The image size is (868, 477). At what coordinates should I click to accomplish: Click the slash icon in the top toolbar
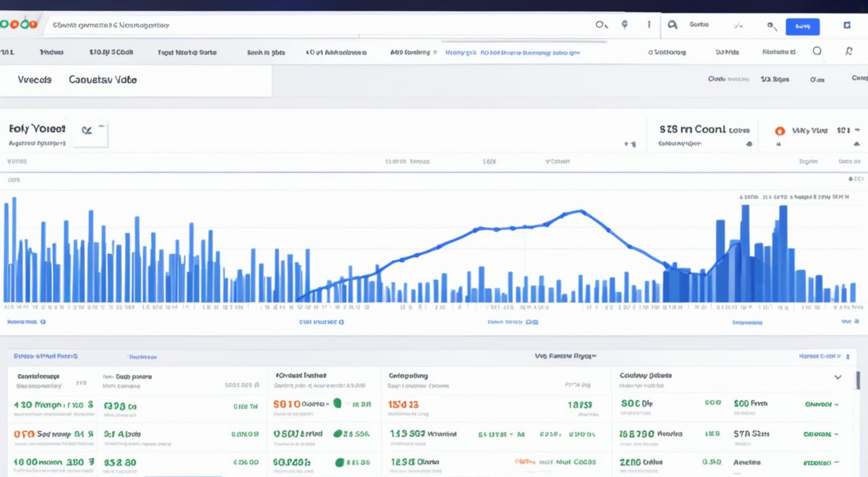(x=738, y=25)
